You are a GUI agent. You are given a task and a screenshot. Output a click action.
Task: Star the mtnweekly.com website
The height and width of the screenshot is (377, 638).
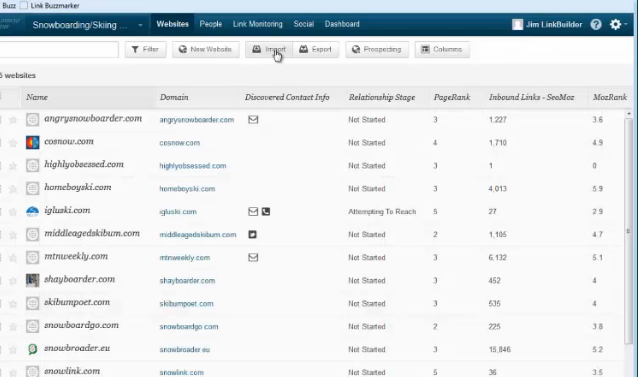pyautogui.click(x=13, y=257)
